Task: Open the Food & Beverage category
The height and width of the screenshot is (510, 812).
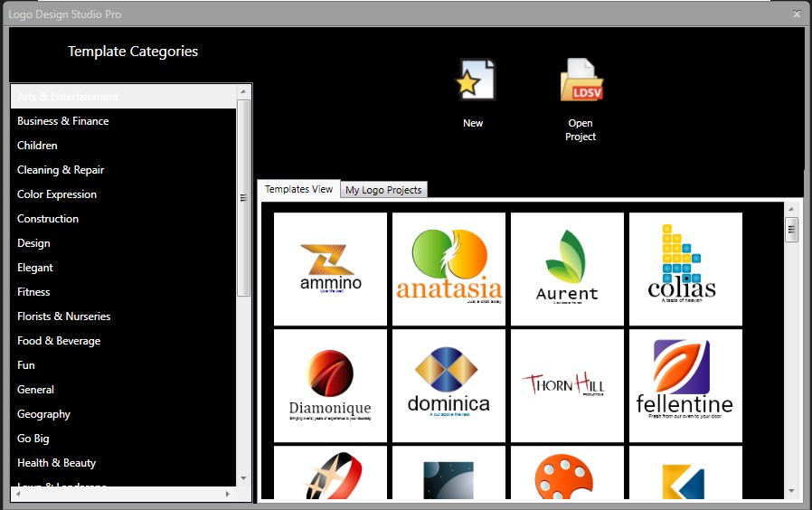Action: 59,341
